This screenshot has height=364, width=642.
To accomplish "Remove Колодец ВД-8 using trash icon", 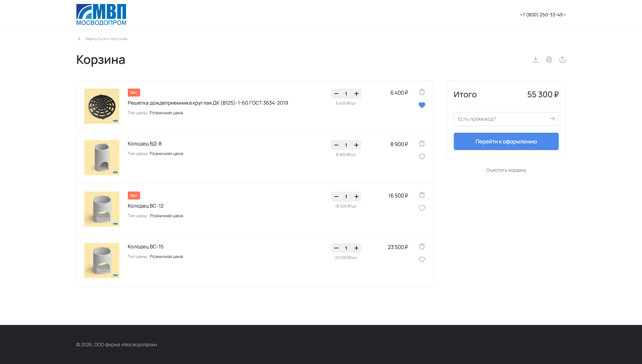I will [x=422, y=144].
